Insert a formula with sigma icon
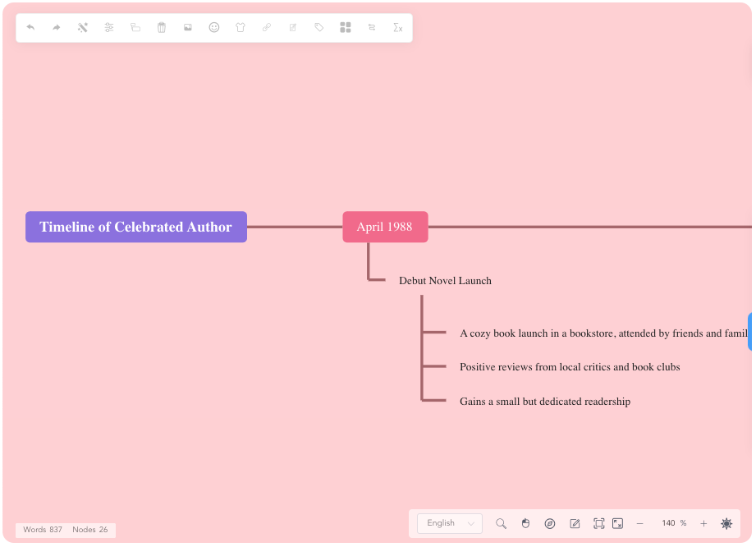 click(398, 27)
